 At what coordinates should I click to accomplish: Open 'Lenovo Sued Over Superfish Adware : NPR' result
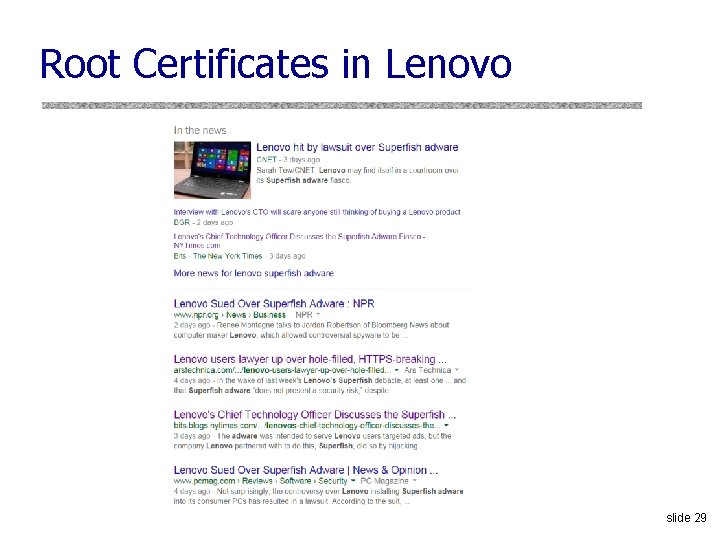274,304
